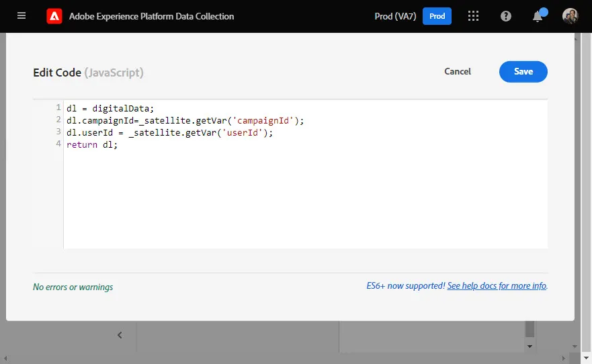This screenshot has width=592, height=364.
Task: Place cursor on line 'dl = digitalData;'
Action: (x=110, y=109)
